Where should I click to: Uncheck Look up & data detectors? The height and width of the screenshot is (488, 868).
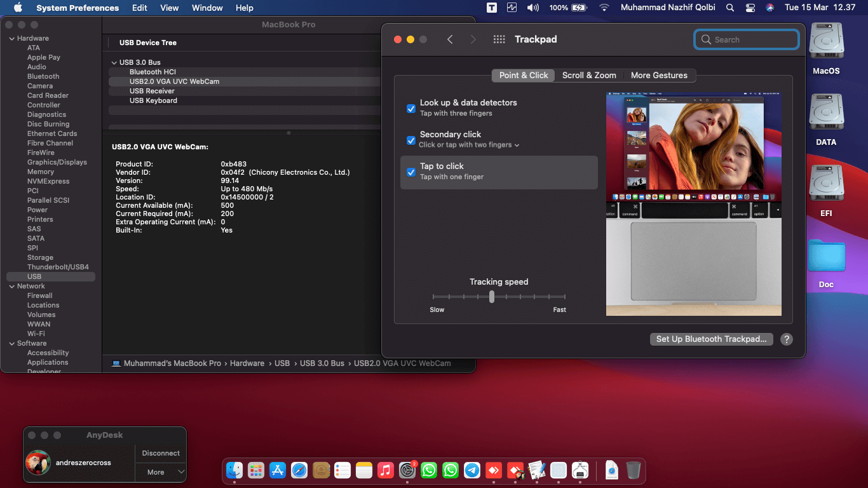(x=411, y=108)
